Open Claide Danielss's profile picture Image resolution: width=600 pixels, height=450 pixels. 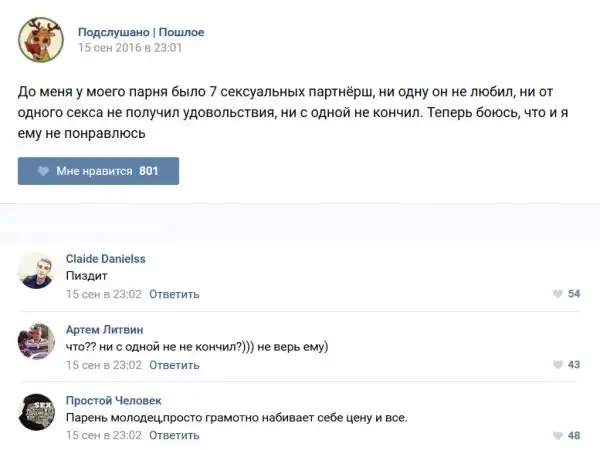coord(36,270)
